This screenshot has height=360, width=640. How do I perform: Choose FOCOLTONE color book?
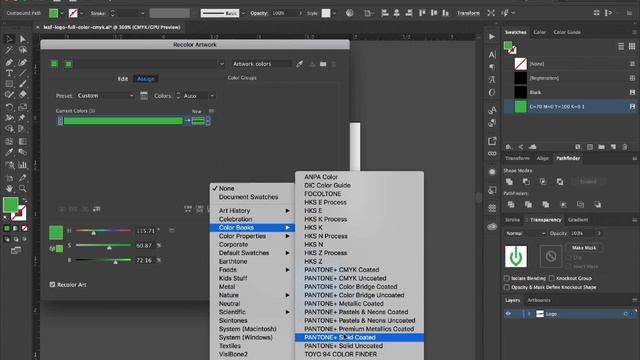(x=359, y=194)
